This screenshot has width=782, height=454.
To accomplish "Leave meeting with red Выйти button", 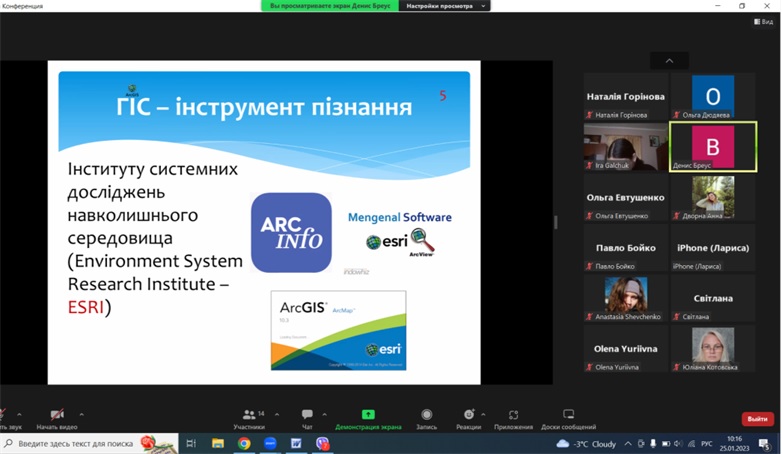I will click(758, 419).
